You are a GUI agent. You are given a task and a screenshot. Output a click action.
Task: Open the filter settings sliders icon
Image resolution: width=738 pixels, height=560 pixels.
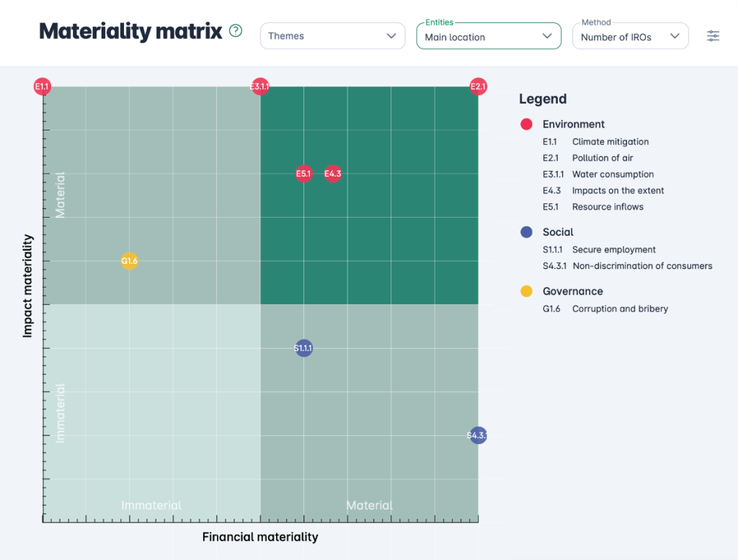point(713,36)
